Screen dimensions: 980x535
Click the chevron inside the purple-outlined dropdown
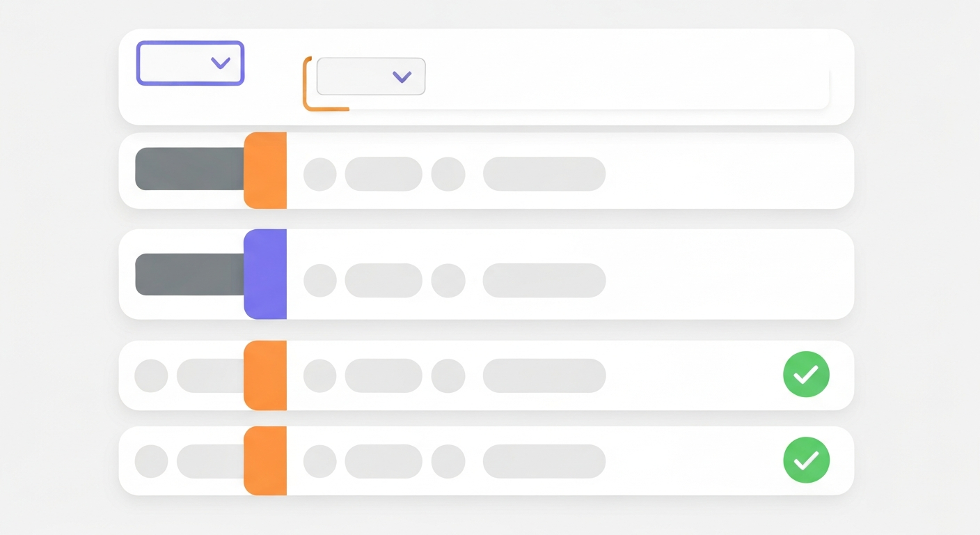click(x=221, y=63)
